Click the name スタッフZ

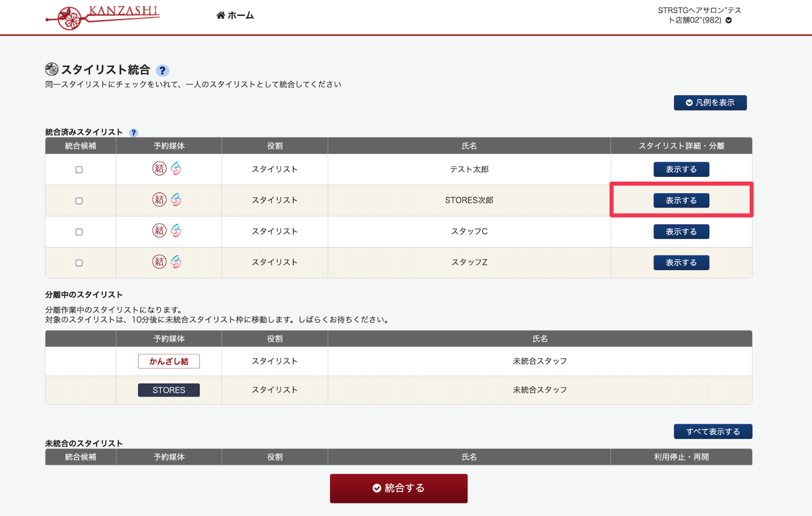[x=469, y=262]
